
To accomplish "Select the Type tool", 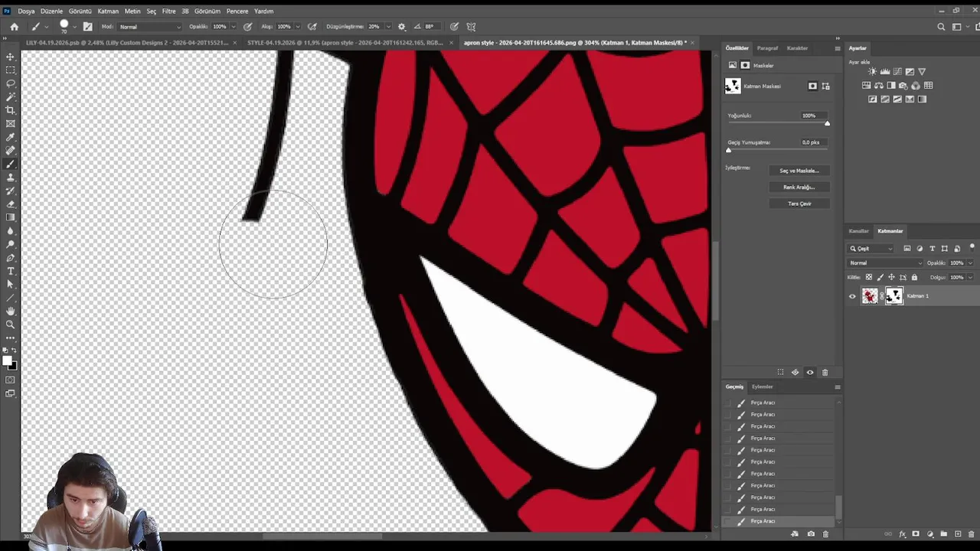I will point(11,271).
